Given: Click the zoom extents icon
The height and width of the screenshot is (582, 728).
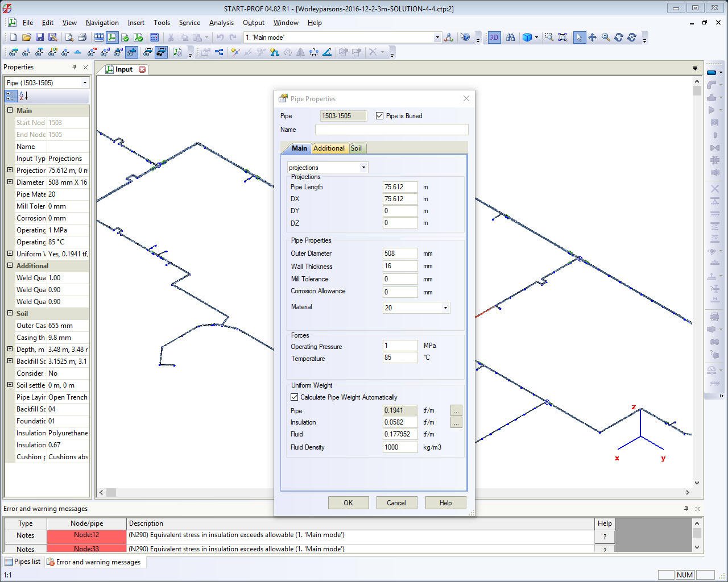Looking at the screenshot, I should pyautogui.click(x=562, y=38).
